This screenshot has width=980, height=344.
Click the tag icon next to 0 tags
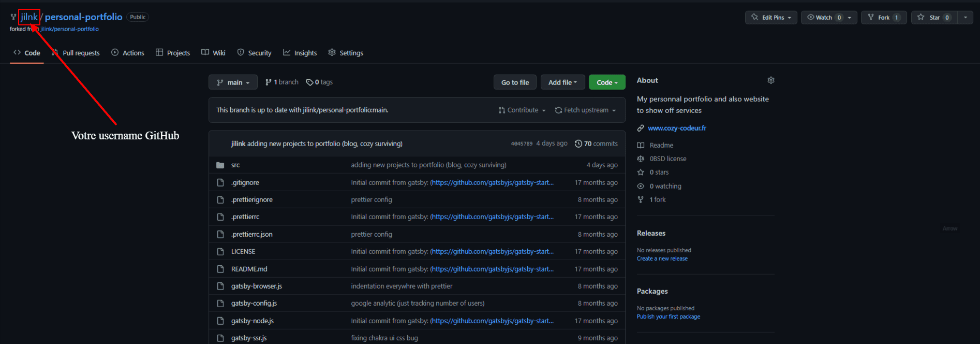pyautogui.click(x=309, y=82)
